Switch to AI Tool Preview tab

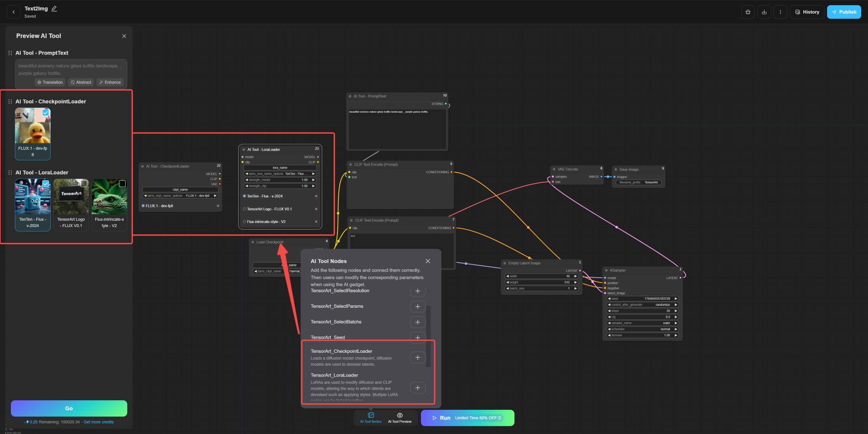[x=400, y=418]
